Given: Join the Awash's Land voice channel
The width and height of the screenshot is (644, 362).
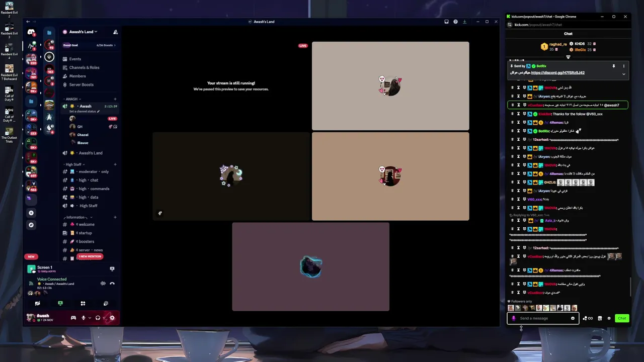Looking at the screenshot, I should 90,153.
